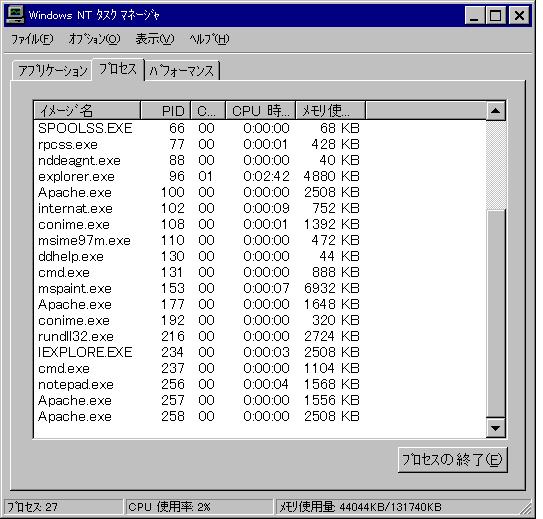Click the scrollbar down arrow
Image resolution: width=543 pixels, height=519 pixels.
(496, 428)
